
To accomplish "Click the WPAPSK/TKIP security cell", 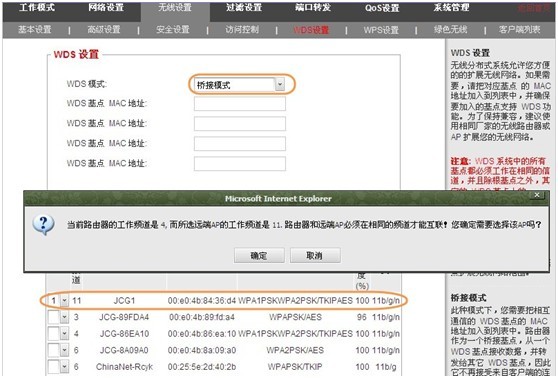I will (295, 367).
